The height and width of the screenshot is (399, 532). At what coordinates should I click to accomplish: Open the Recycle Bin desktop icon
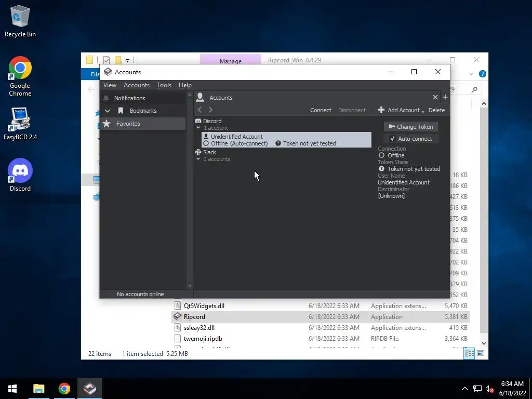coord(20,21)
